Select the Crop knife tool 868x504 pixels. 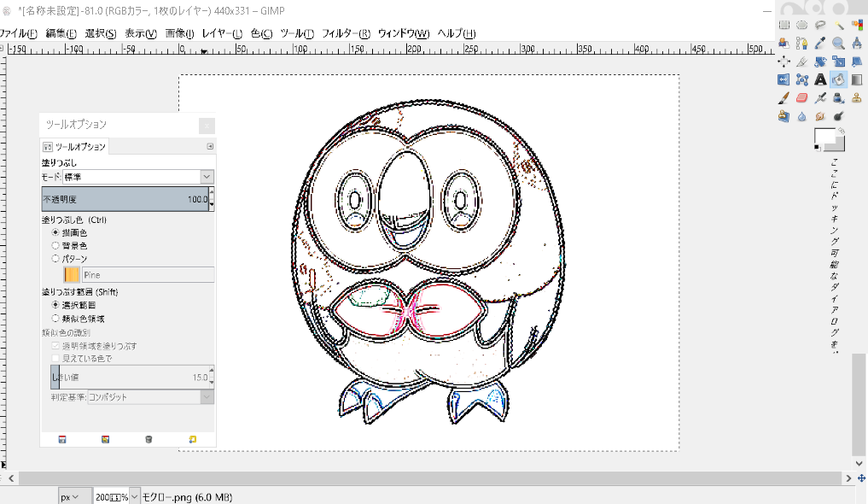tap(802, 62)
